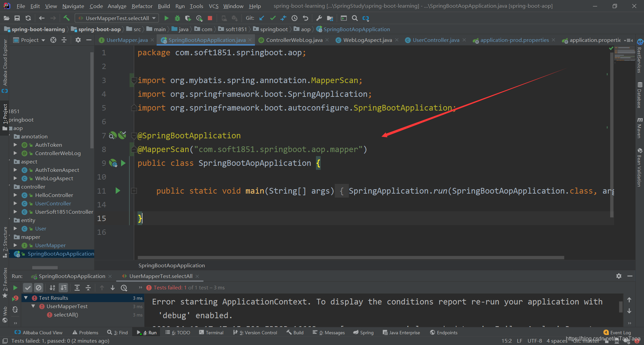Expand WebLogAspect node in project tree
Viewport: 644px width, 345px height.
(15, 178)
